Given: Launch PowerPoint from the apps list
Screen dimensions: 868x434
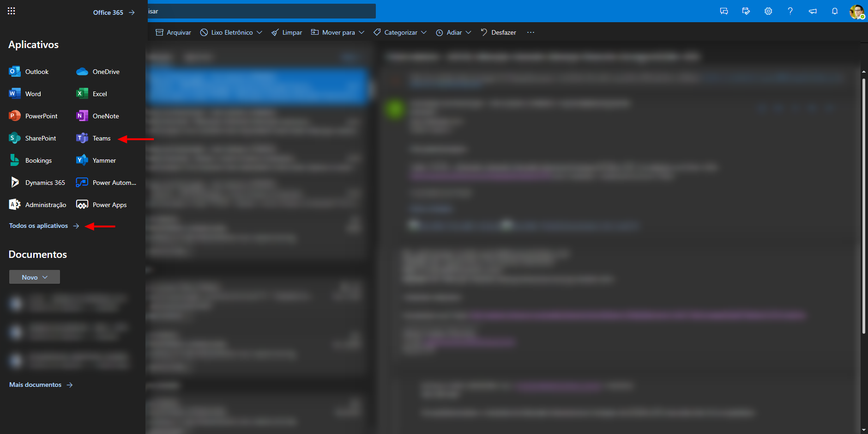Looking at the screenshot, I should click(x=33, y=116).
